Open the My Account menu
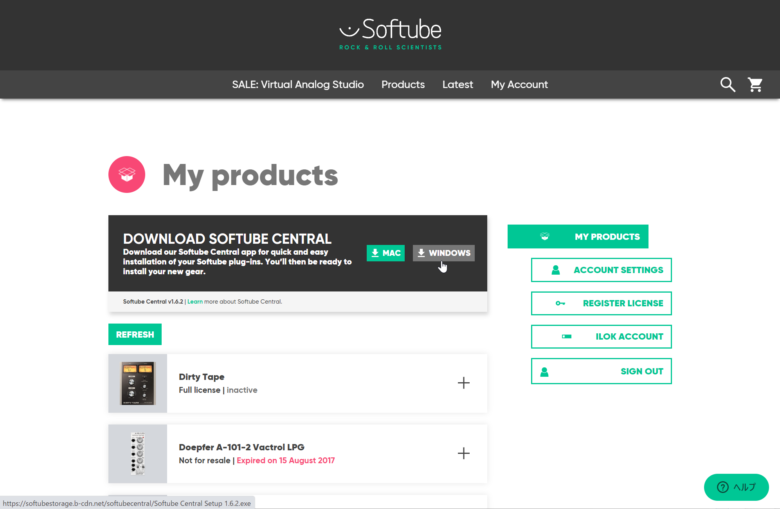This screenshot has height=509, width=780. (519, 85)
